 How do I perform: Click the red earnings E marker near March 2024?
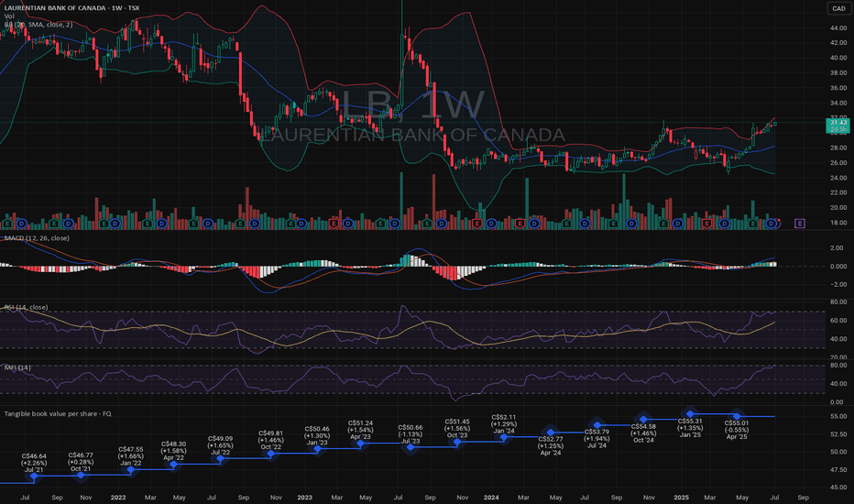[x=520, y=224]
